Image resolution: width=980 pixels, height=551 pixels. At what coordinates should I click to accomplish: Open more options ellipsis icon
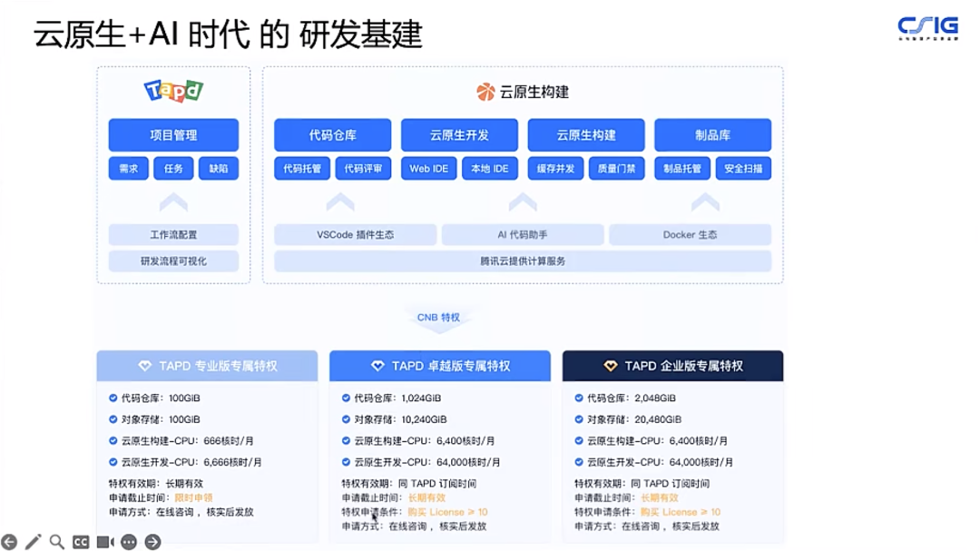(129, 542)
